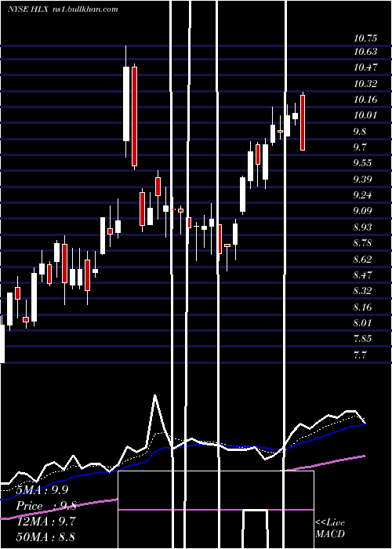Click the 8.16 price axis label
Screen dimensions: 392x549
[362, 307]
